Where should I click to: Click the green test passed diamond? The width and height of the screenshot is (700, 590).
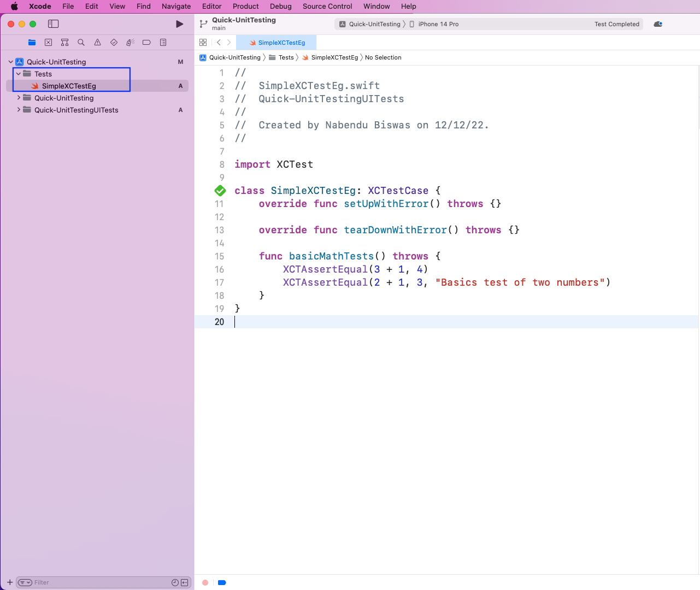tap(220, 191)
